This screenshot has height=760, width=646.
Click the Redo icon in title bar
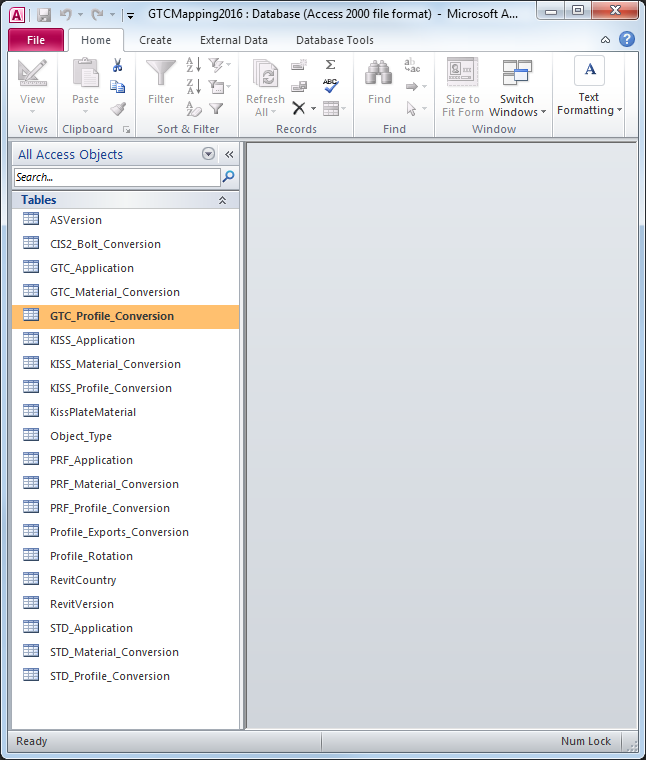97,15
